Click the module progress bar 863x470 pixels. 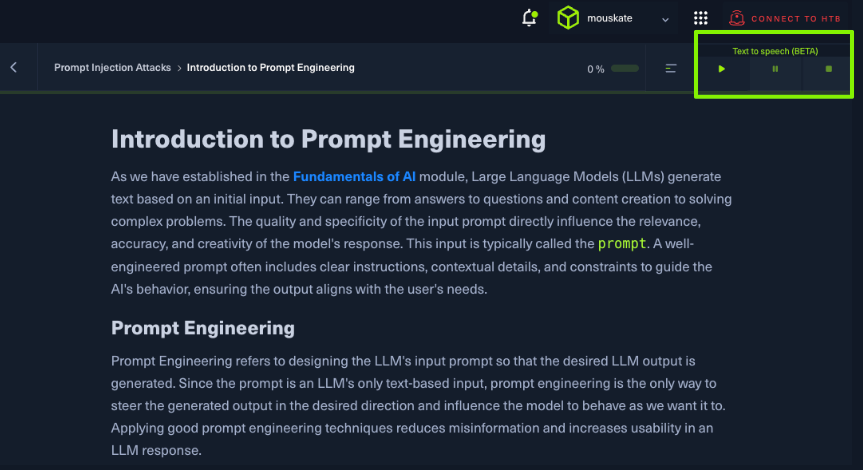click(625, 68)
